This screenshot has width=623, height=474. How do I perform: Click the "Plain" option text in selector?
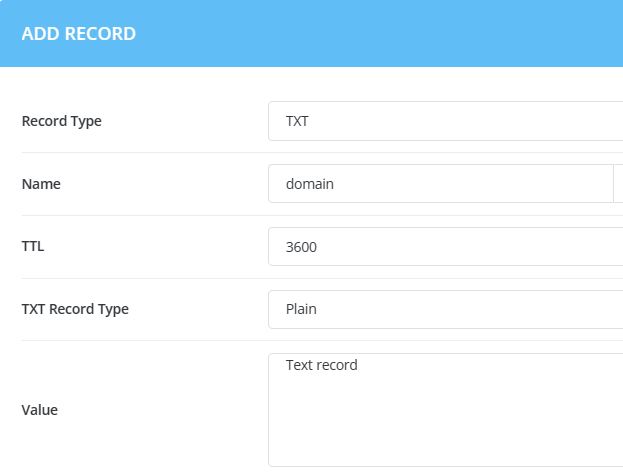[301, 309]
